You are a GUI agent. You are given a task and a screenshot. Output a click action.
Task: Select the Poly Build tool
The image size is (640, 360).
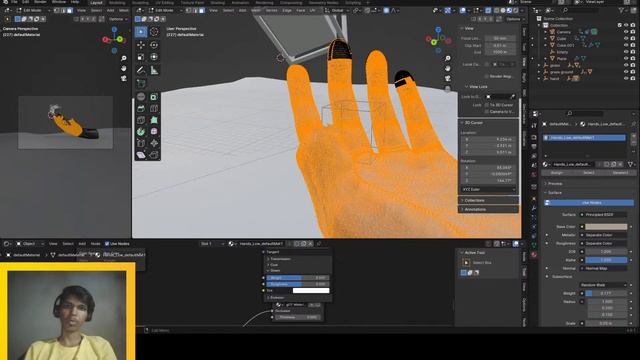154,120
